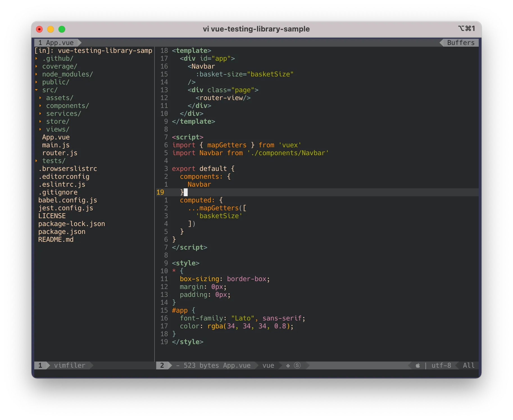Click the green zoom window button
This screenshot has height=420, width=513.
(x=62, y=29)
